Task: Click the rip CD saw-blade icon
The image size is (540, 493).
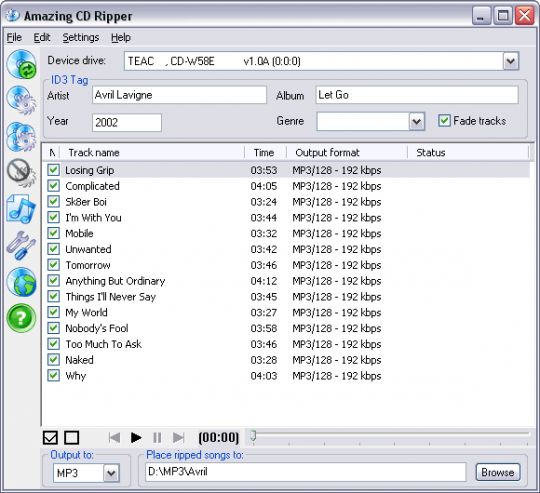Action: (21, 101)
